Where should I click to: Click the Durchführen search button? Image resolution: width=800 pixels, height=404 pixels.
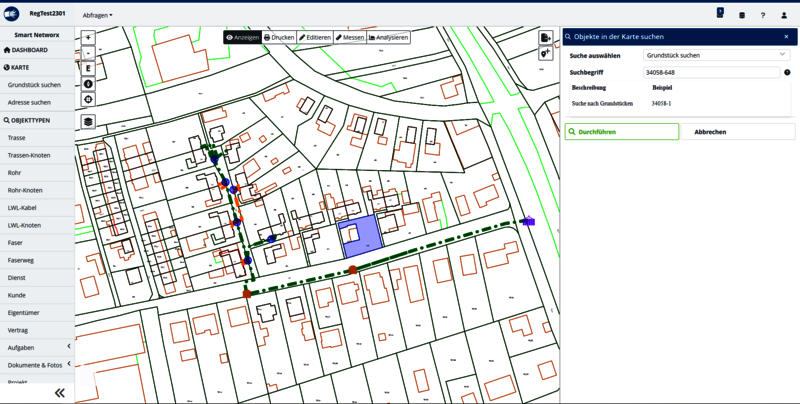click(621, 132)
